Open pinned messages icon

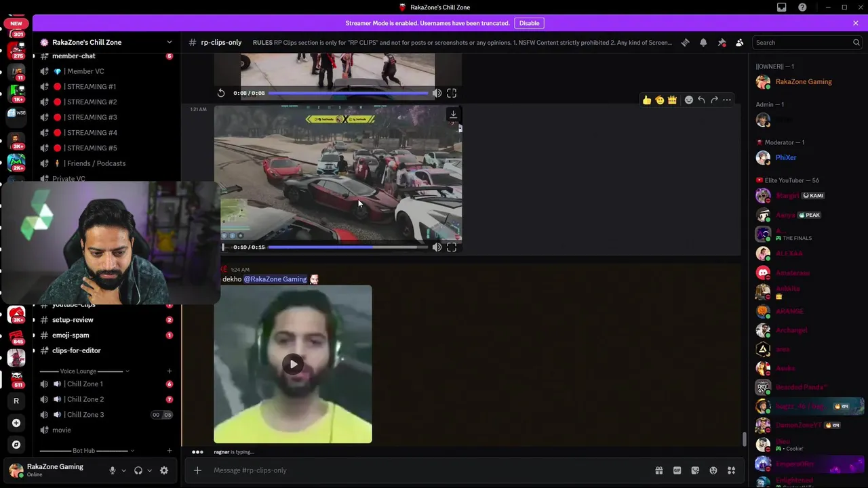pyautogui.click(x=722, y=42)
